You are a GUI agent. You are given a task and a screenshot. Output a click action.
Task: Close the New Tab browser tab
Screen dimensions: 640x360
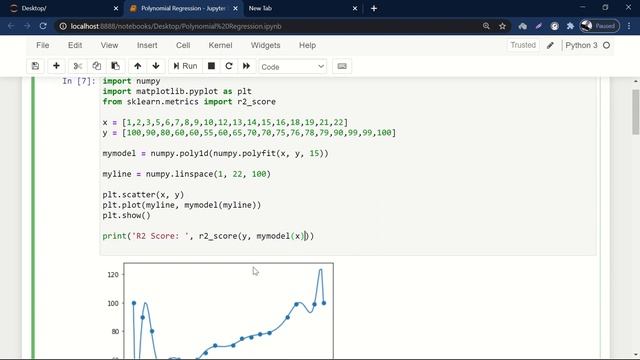pos(355,8)
